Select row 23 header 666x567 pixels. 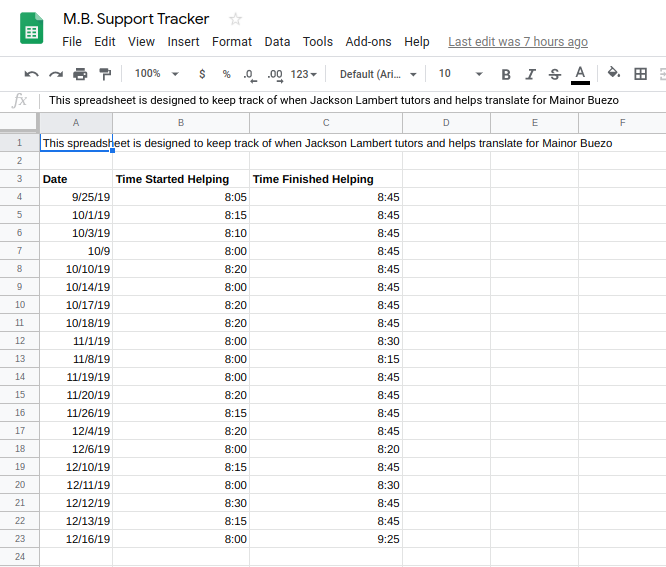point(20,539)
